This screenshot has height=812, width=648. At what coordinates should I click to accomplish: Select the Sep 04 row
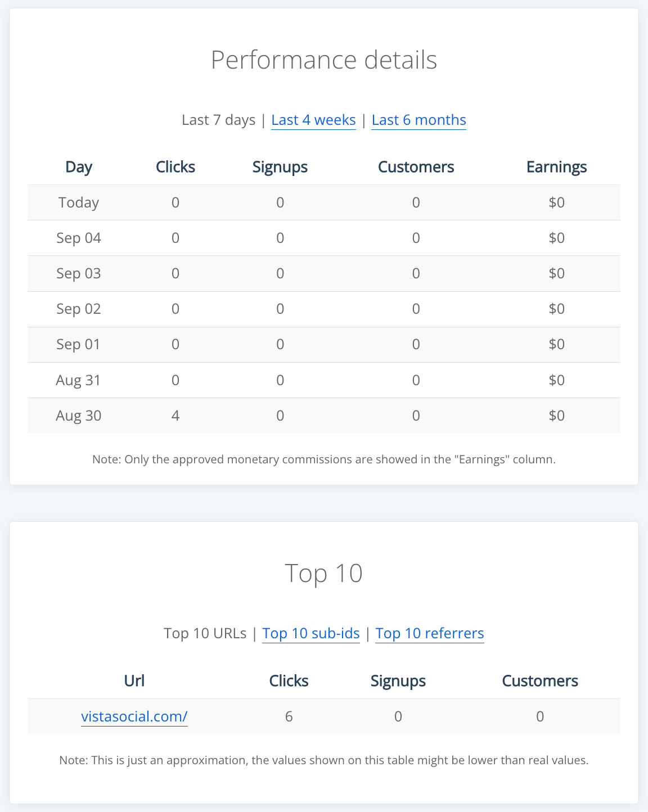[x=324, y=238]
